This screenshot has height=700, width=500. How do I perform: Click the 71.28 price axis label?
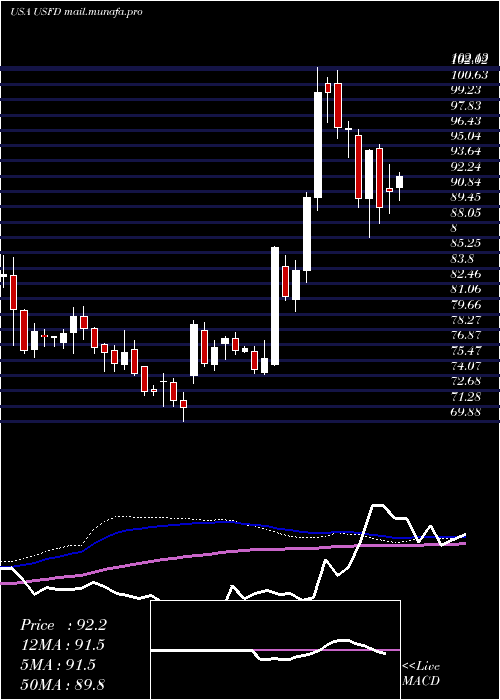point(466,396)
